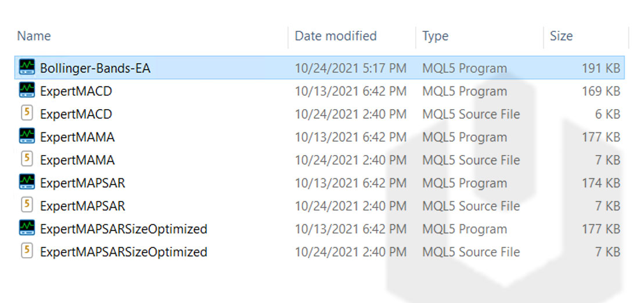The width and height of the screenshot is (644, 303).
Task: Select the ExpertMAMA source file's 7 KB size
Action: coord(607,160)
